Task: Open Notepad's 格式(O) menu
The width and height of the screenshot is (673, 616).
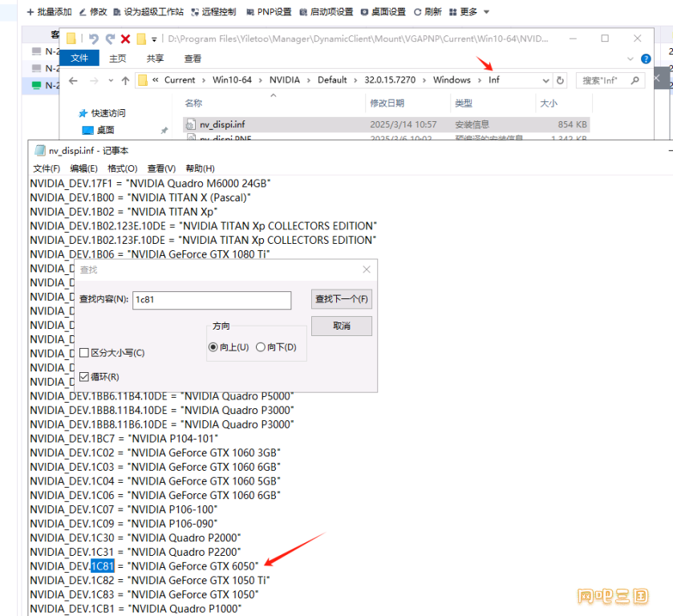Action: tap(122, 168)
